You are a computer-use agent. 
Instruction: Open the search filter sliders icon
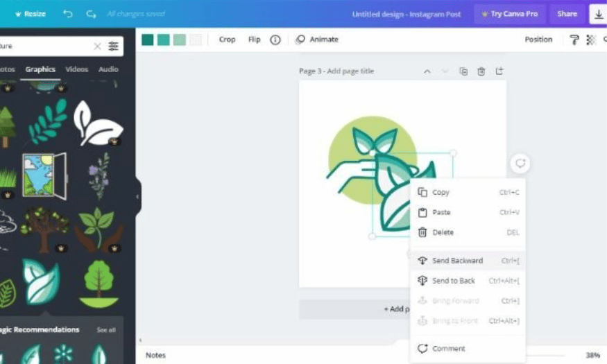click(x=114, y=46)
